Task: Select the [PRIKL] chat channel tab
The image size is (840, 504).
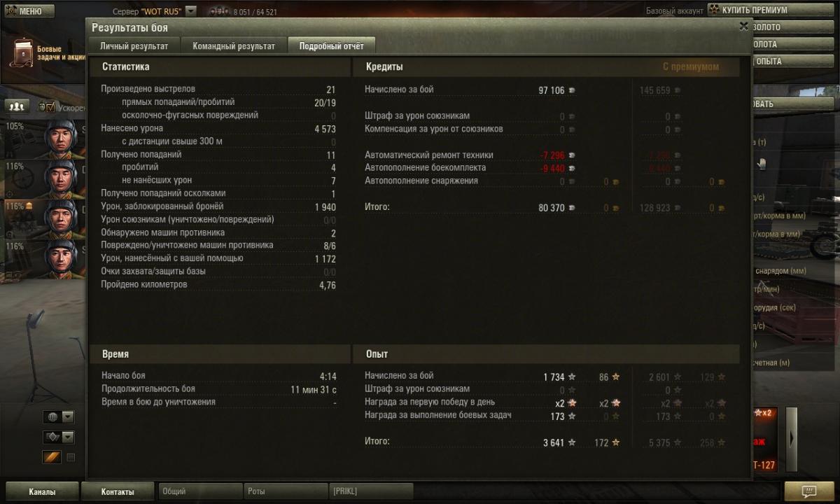Action: point(371,491)
